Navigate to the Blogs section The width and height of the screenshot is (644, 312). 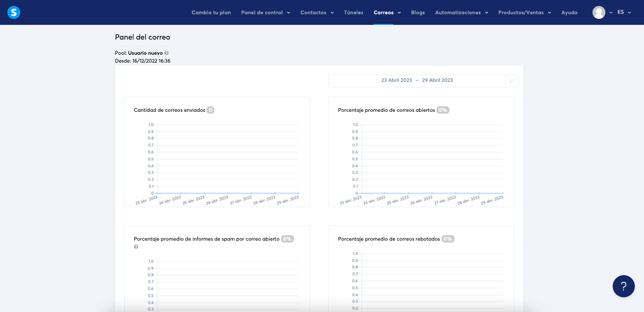(x=418, y=12)
